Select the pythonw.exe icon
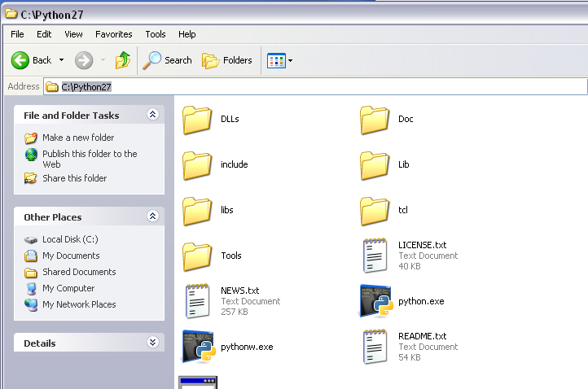Screen dimensions: 588x389 coord(199,347)
